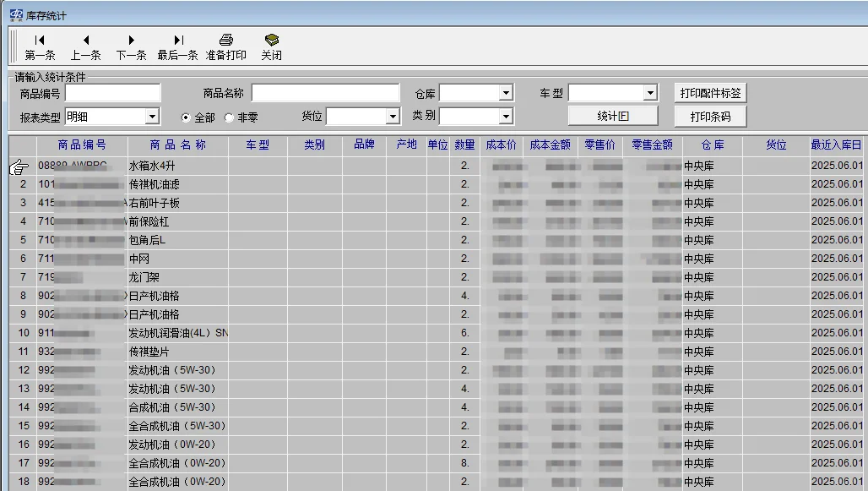
Task: Focus the 商品编号 input field
Action: [113, 93]
